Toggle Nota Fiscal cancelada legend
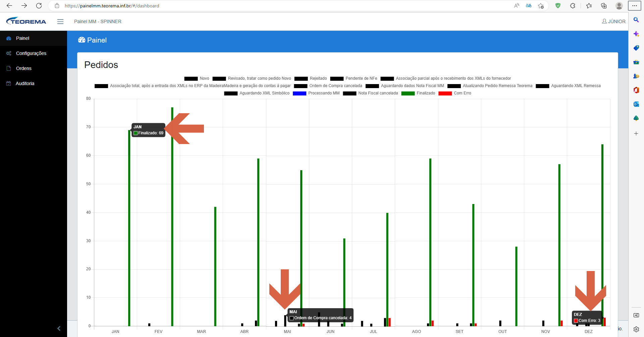This screenshot has height=337, width=644. coord(370,93)
